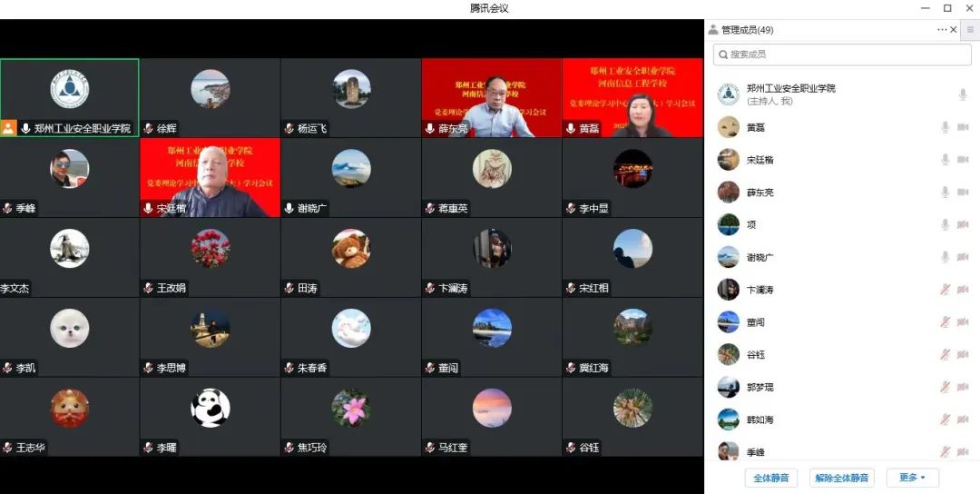Open the three-dot options in member panel header
Screen dimensions: 980x494
click(x=942, y=30)
